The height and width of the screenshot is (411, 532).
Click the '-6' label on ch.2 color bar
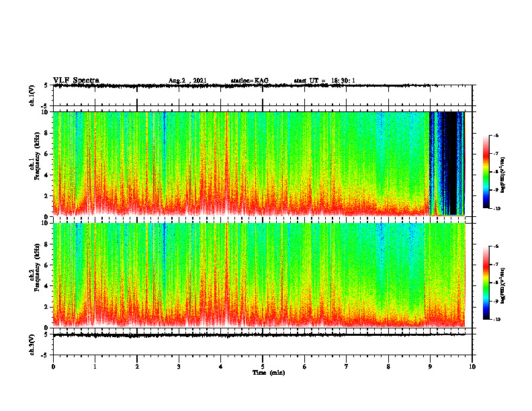click(496, 246)
